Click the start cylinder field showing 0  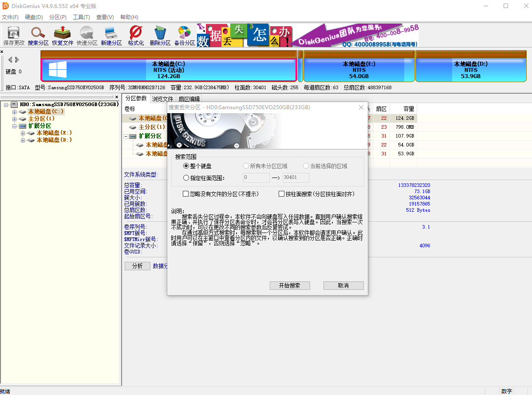[256, 178]
